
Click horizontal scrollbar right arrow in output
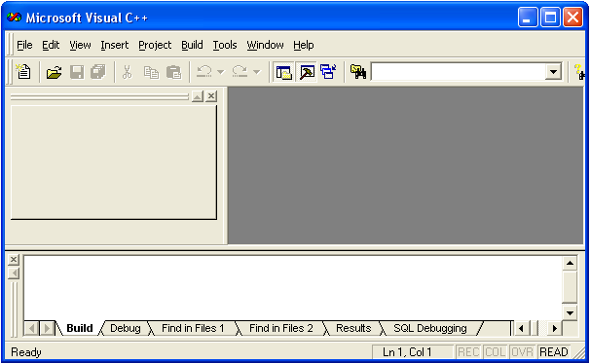[x=554, y=329]
